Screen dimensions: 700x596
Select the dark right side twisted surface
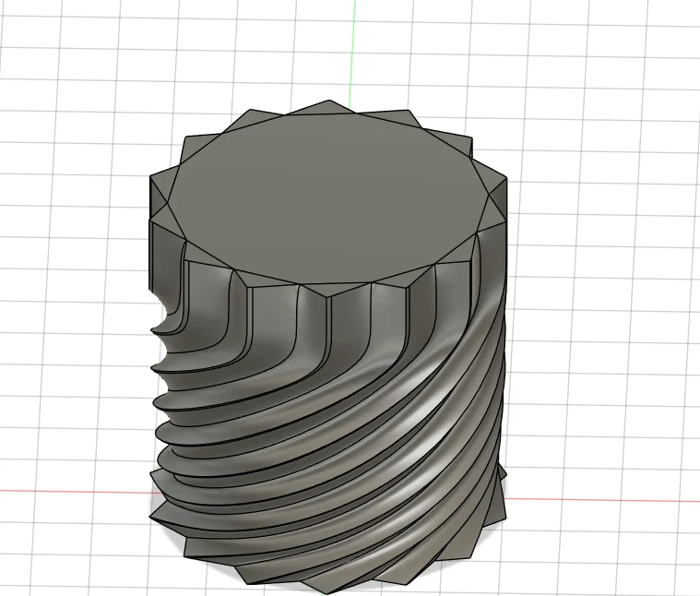click(495, 402)
